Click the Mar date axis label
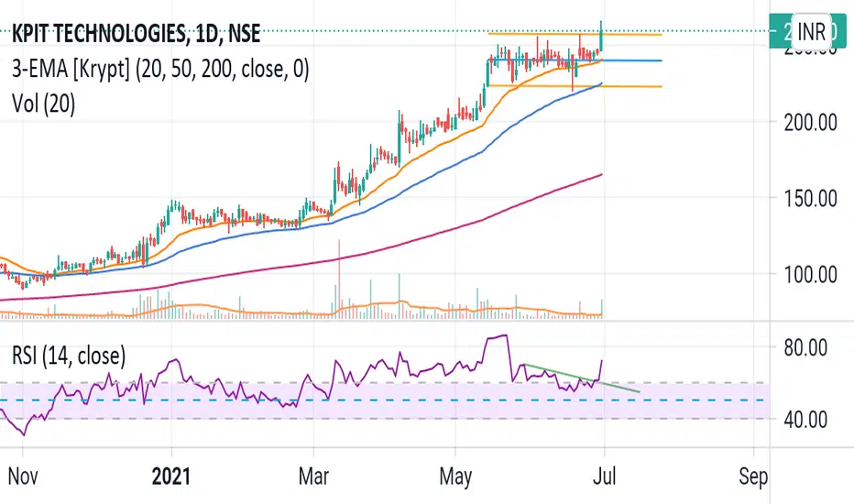Image resolution: width=854 pixels, height=504 pixels. coord(313,477)
